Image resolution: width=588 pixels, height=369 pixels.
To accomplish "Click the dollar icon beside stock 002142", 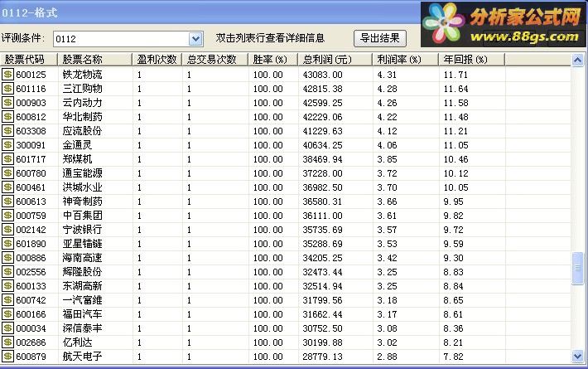I will (7, 230).
